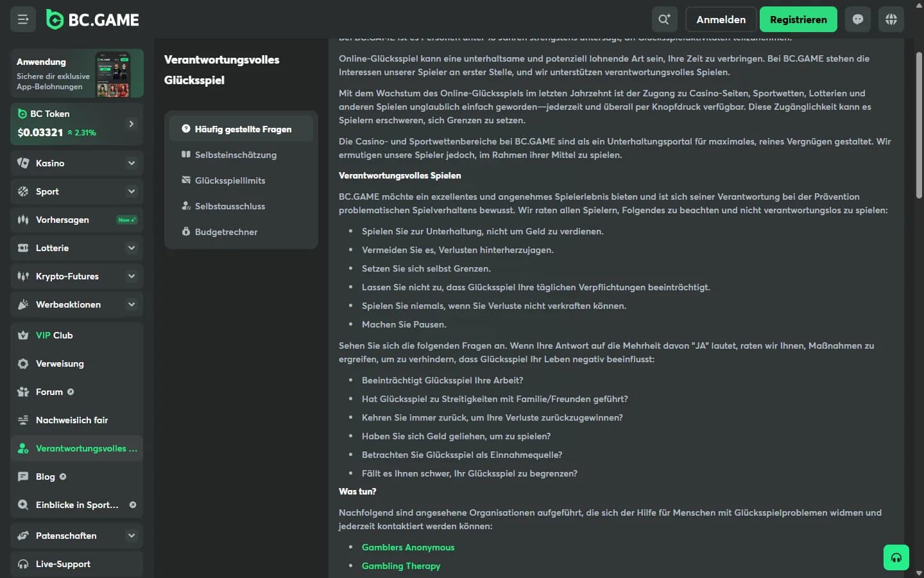Click the Forum external link indicator
Screen dimensions: 924x578
pos(71,392)
